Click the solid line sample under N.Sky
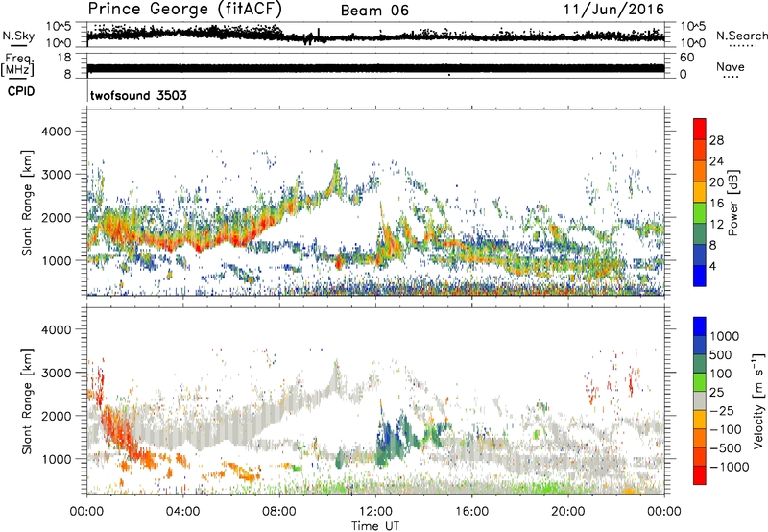 click(18, 45)
